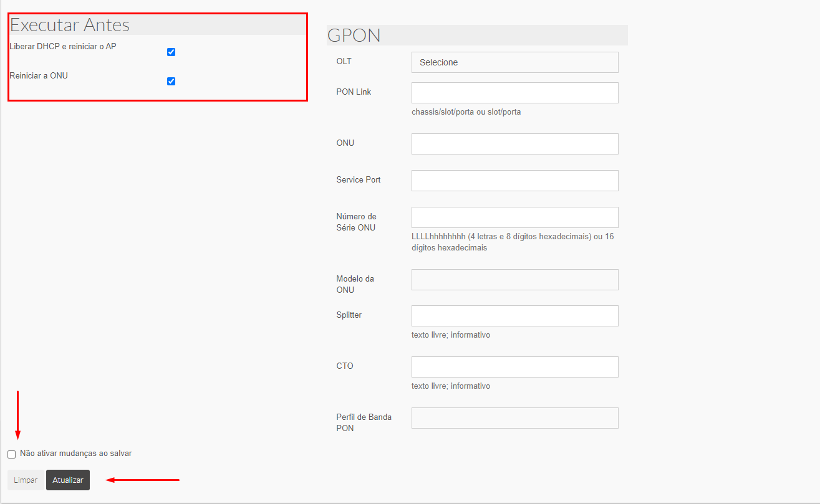Click into the CTO input field

(x=514, y=367)
